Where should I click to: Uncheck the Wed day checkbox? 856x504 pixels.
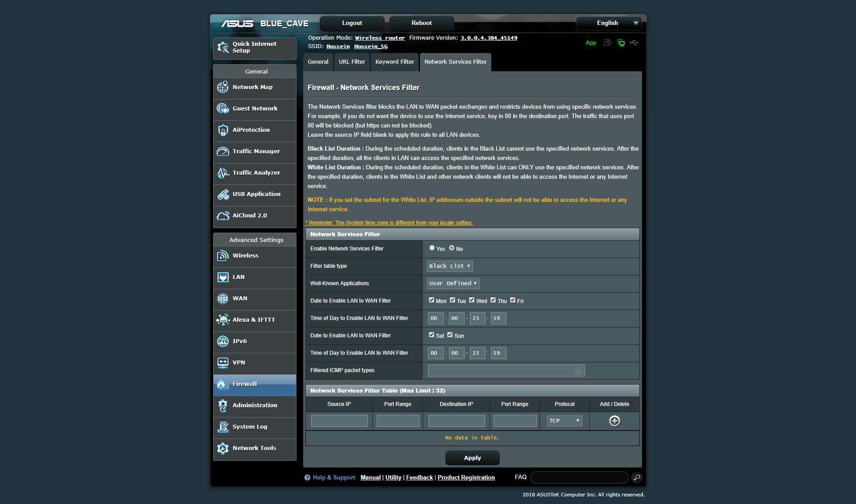[x=472, y=300]
